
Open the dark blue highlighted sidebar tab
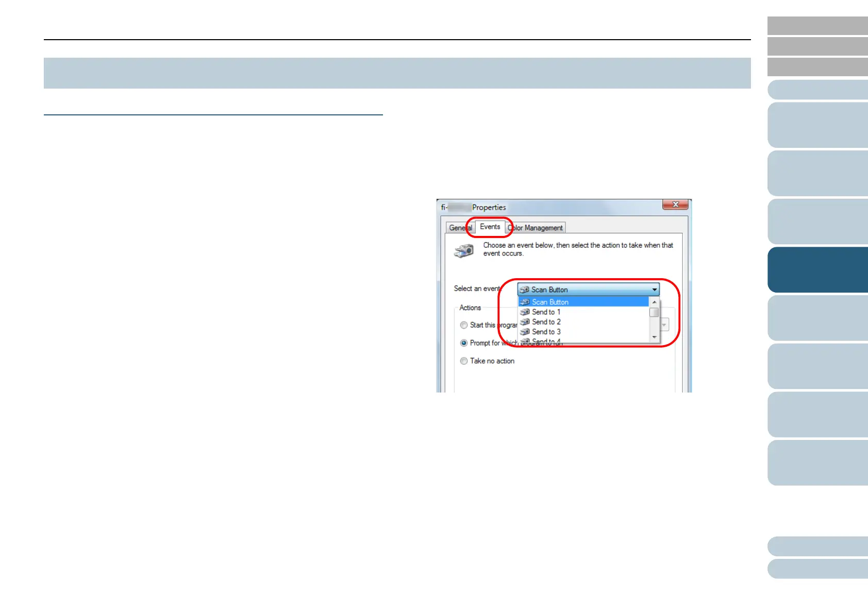[817, 270]
